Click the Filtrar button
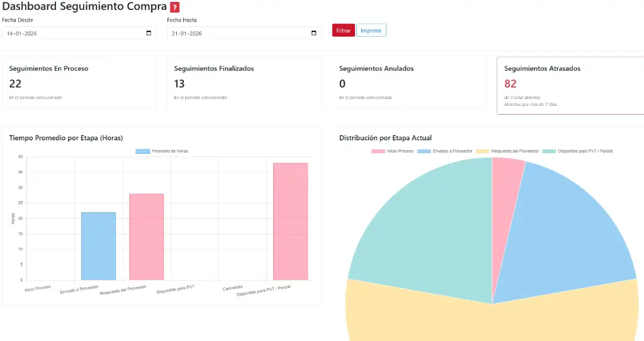The image size is (644, 341). coord(343,30)
